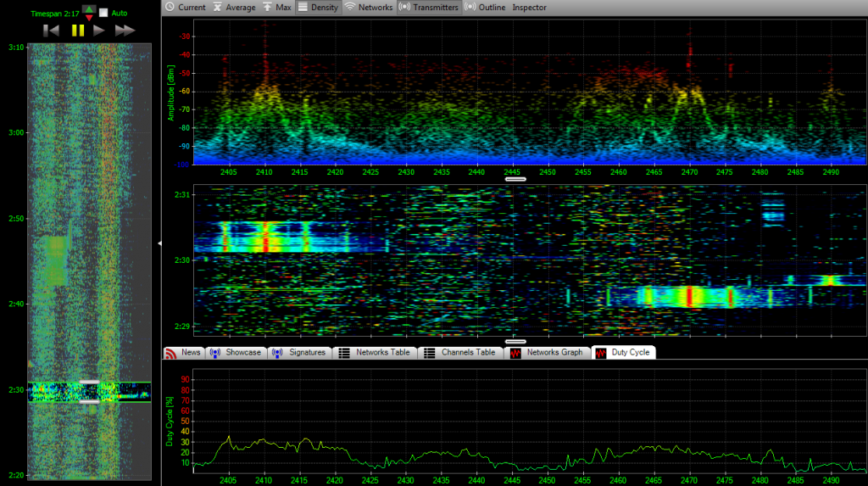Image resolution: width=868 pixels, height=486 pixels.
Task: Decrease timespan with the red down arrow
Action: tap(88, 17)
